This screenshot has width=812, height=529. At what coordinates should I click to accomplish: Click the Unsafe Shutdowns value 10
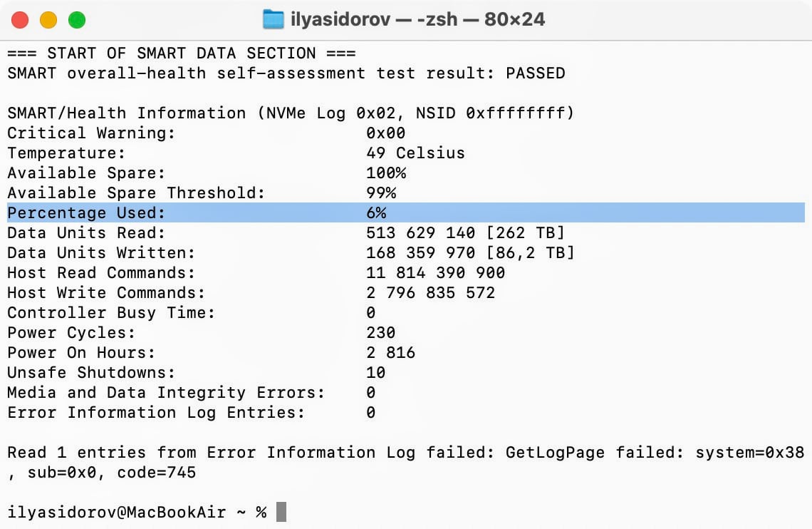(x=375, y=372)
